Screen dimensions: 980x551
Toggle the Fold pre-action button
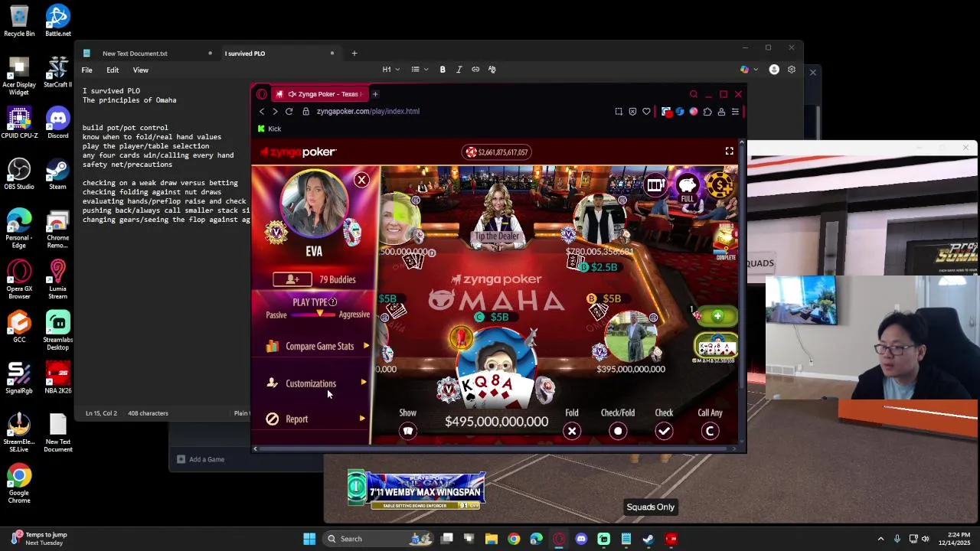(572, 432)
